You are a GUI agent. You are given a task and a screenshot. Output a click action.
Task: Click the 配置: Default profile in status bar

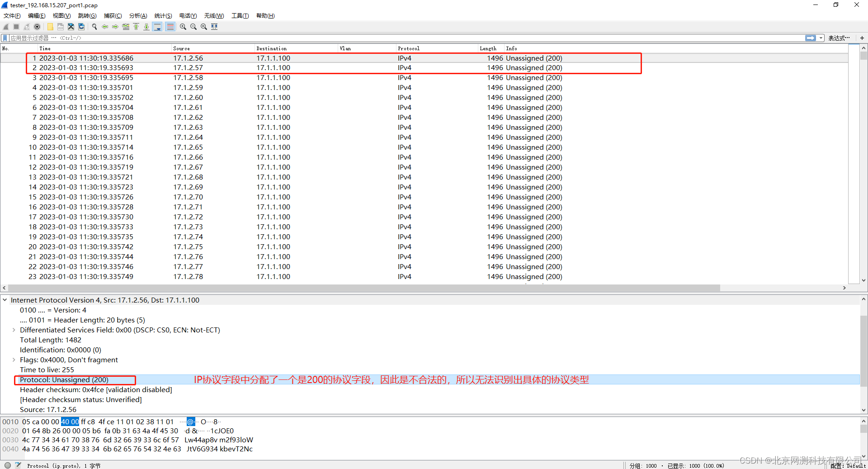848,465
